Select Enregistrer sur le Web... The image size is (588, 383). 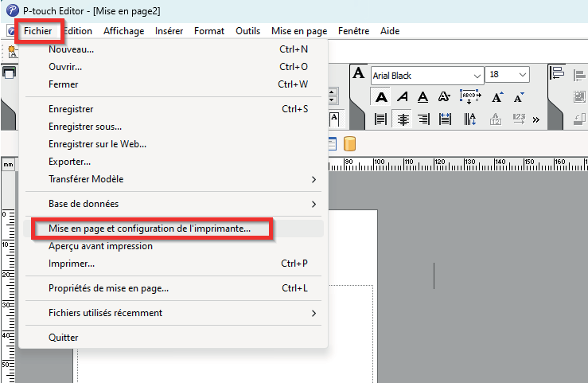[x=173, y=144]
